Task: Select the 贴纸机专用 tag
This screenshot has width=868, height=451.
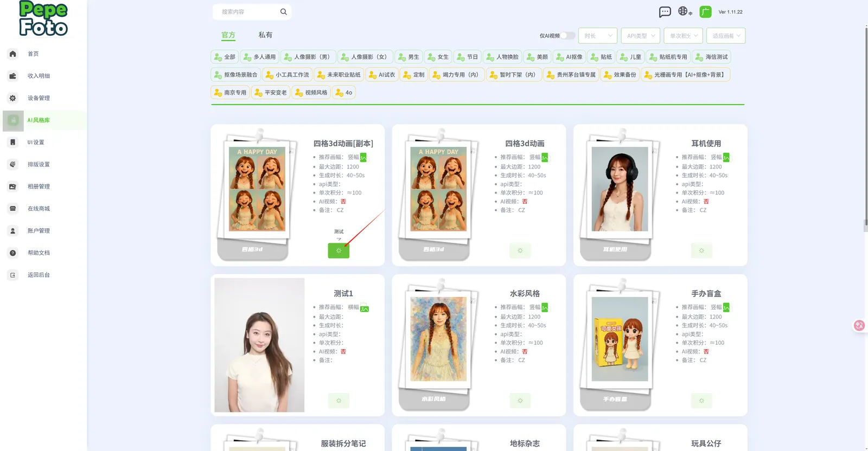Action: [x=668, y=57]
